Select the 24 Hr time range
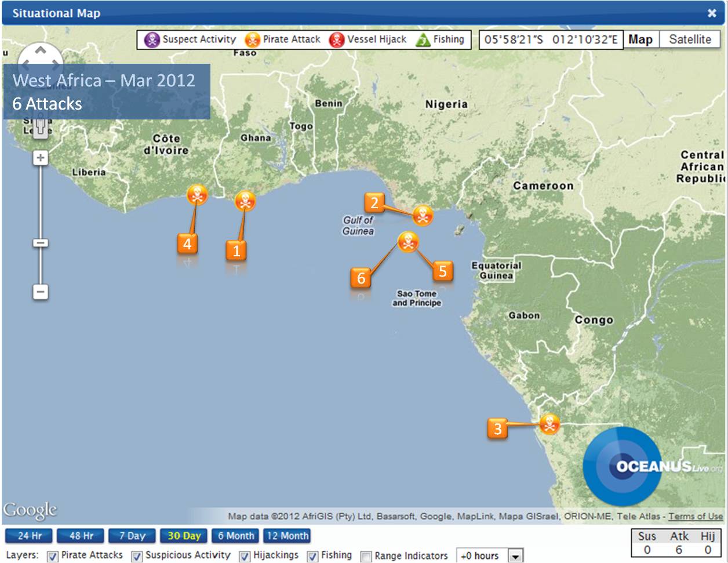Image resolution: width=728 pixels, height=563 pixels. click(x=28, y=536)
